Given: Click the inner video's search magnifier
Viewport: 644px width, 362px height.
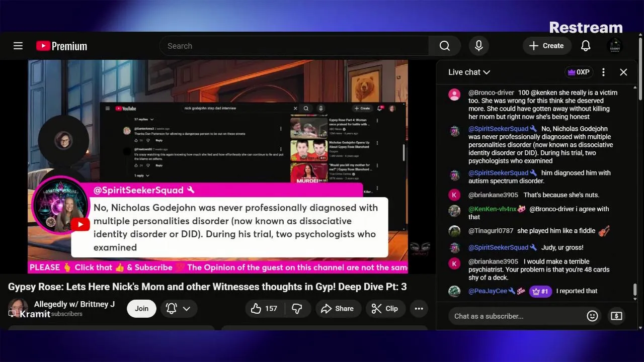Looking at the screenshot, I should pos(306,108).
